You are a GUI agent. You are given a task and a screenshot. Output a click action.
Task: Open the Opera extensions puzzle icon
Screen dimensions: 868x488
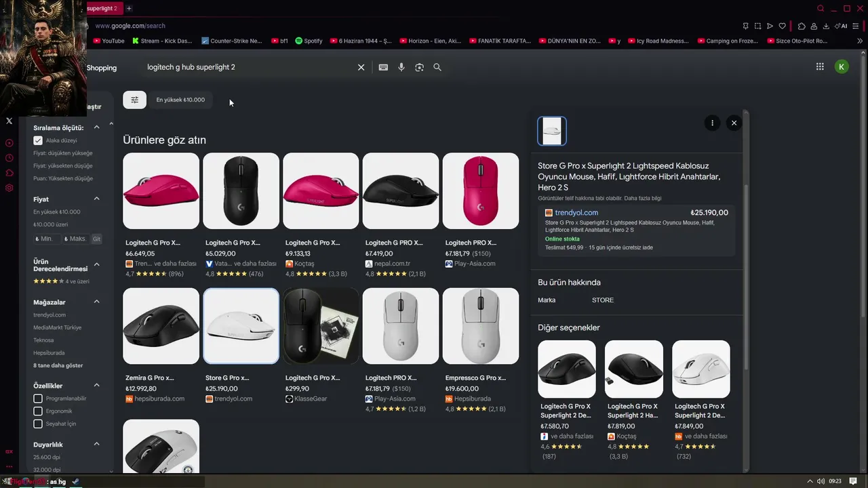tap(802, 26)
